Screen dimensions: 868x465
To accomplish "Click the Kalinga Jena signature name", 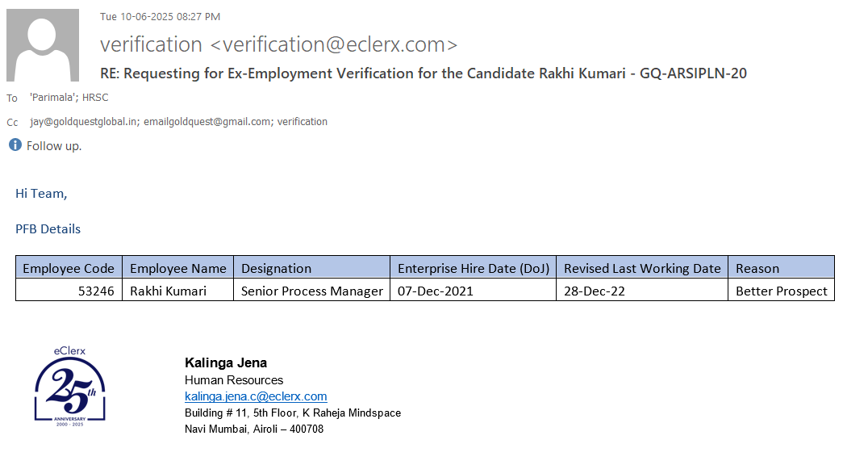I will pyautogui.click(x=226, y=363).
